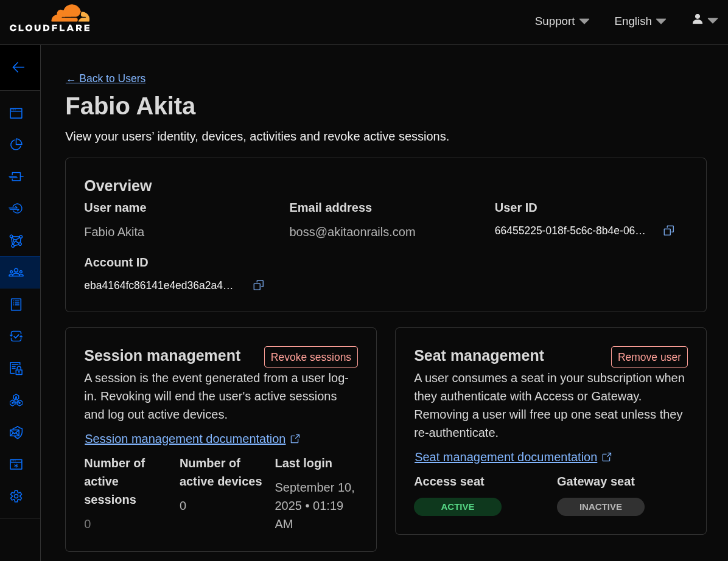Select the list document sidebar icon
Image resolution: width=728 pixels, height=561 pixels.
point(16,304)
